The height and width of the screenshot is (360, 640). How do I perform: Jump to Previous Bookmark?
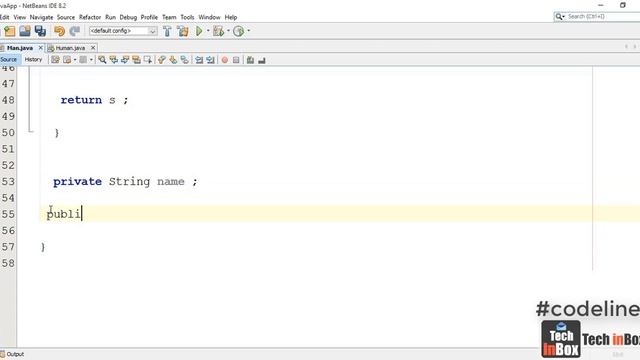[162, 60]
